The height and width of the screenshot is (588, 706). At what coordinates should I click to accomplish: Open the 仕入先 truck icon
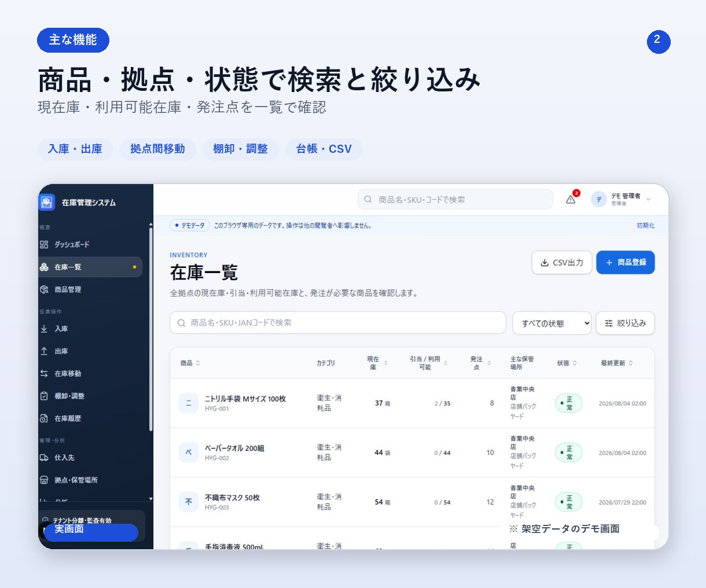click(x=44, y=458)
